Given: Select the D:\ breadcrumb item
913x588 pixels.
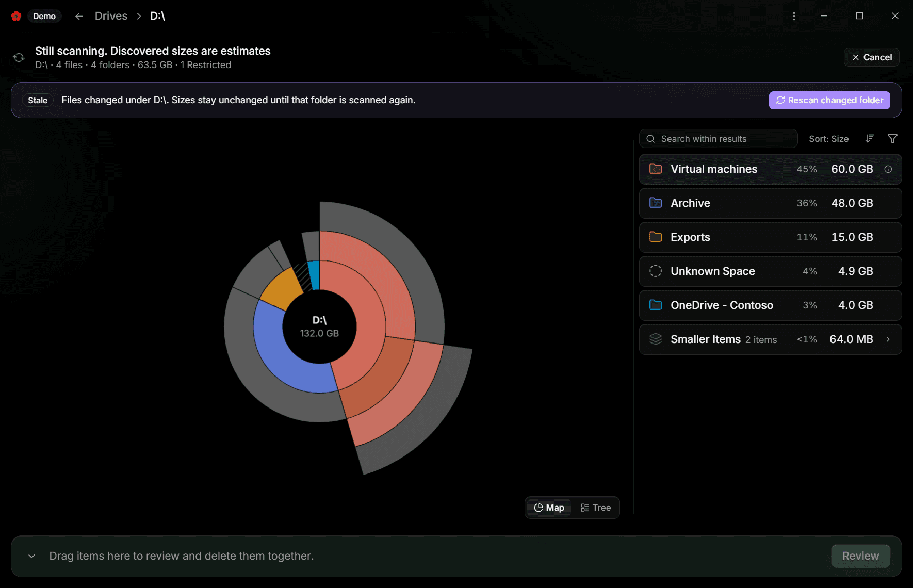Looking at the screenshot, I should tap(157, 16).
